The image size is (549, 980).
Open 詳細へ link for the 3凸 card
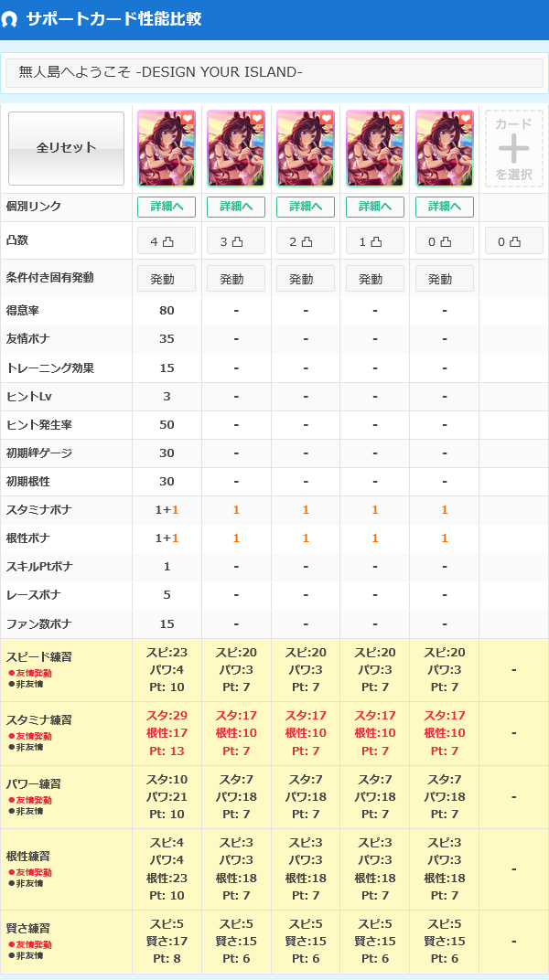[x=236, y=207]
